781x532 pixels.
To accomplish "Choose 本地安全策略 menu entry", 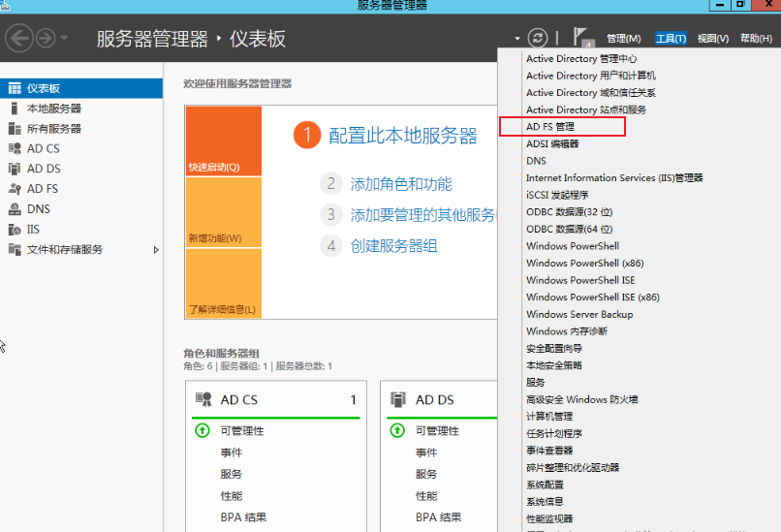I will tap(554, 365).
